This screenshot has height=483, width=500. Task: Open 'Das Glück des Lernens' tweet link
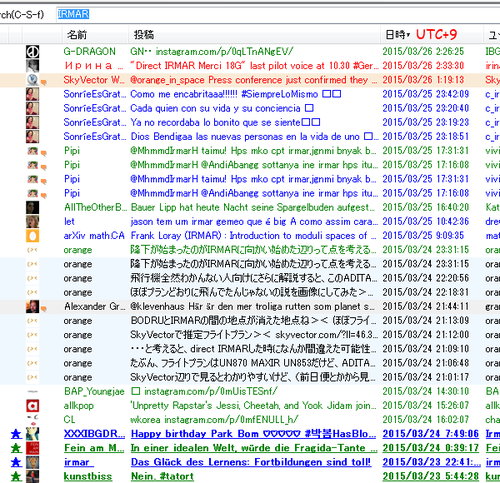(x=251, y=462)
